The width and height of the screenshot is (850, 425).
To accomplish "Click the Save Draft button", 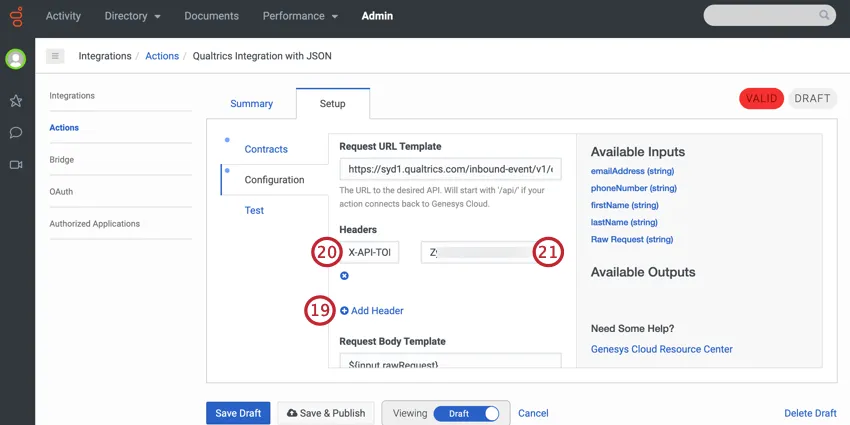I will pyautogui.click(x=238, y=413).
